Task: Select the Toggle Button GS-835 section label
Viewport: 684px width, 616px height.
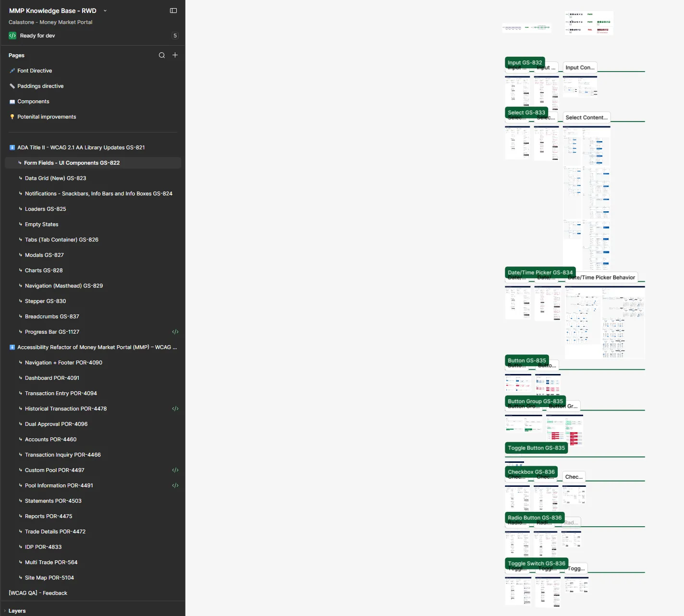Action: [x=537, y=448]
